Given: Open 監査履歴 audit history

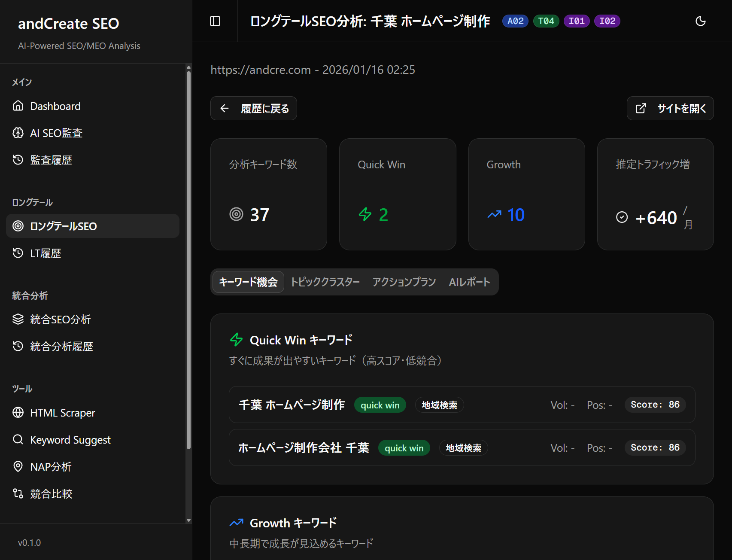Looking at the screenshot, I should point(52,160).
